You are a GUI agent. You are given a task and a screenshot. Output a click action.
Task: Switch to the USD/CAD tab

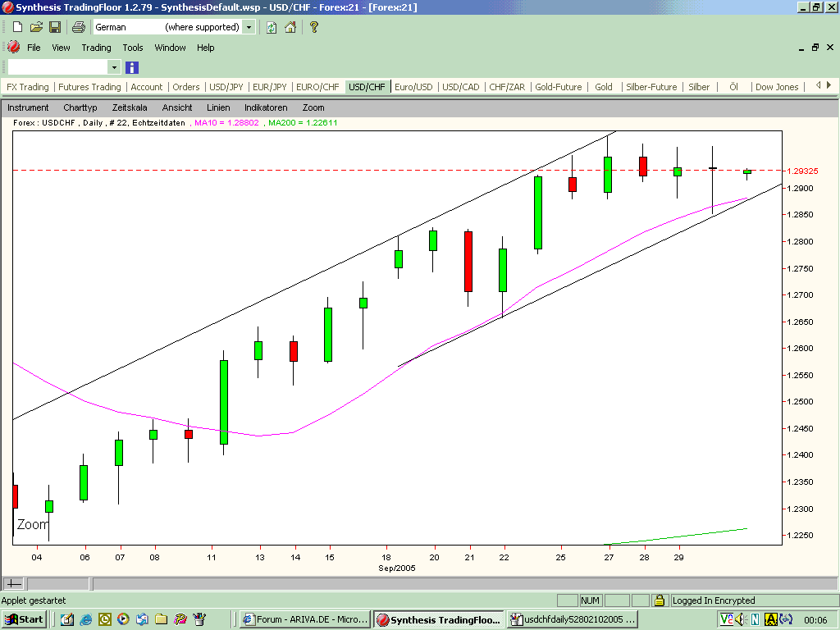(x=461, y=87)
